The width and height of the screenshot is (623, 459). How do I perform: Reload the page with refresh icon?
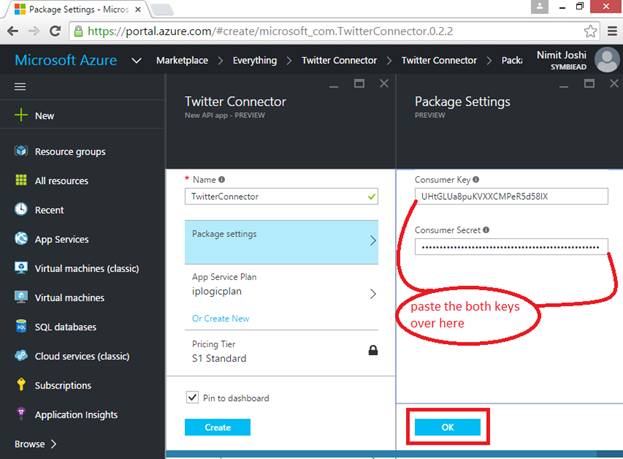(55, 31)
